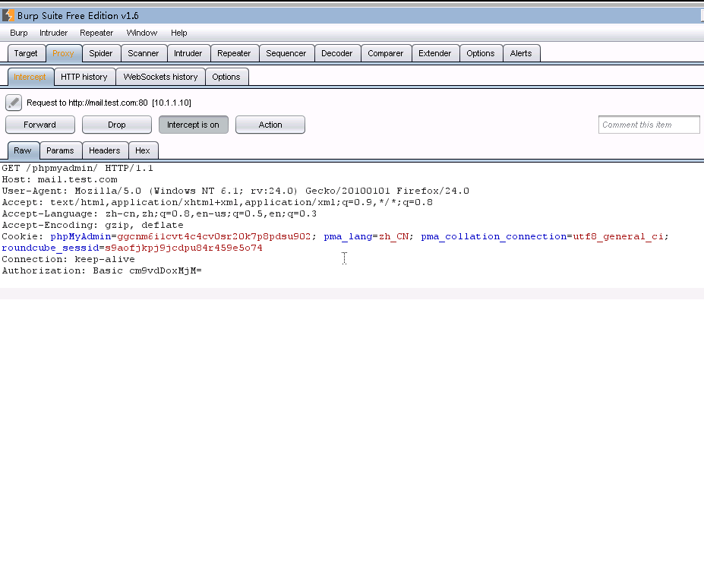View the Alerts tab

(x=521, y=53)
